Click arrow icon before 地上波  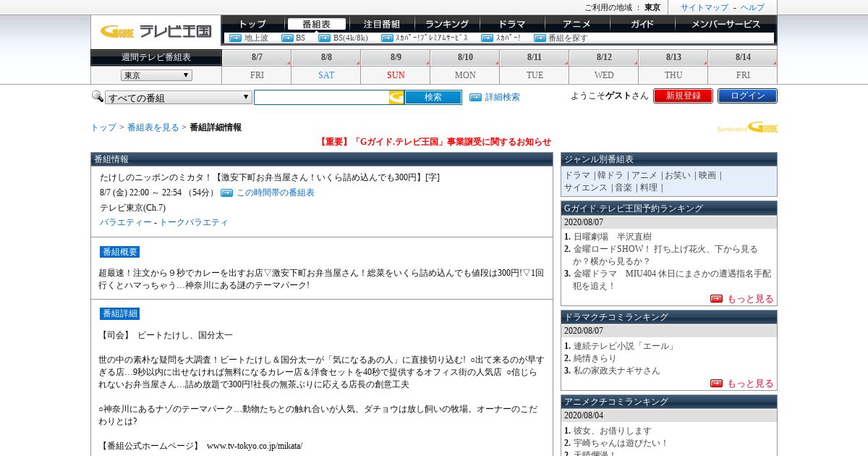click(235, 38)
